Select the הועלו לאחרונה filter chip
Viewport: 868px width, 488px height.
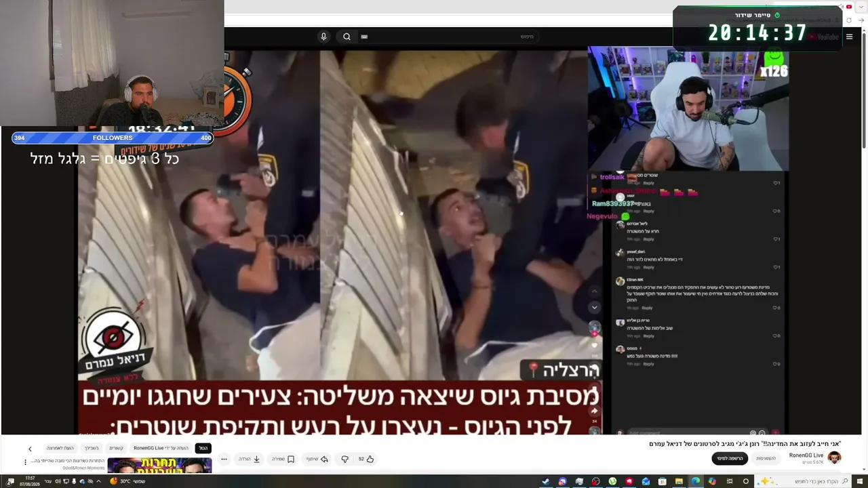(60, 448)
